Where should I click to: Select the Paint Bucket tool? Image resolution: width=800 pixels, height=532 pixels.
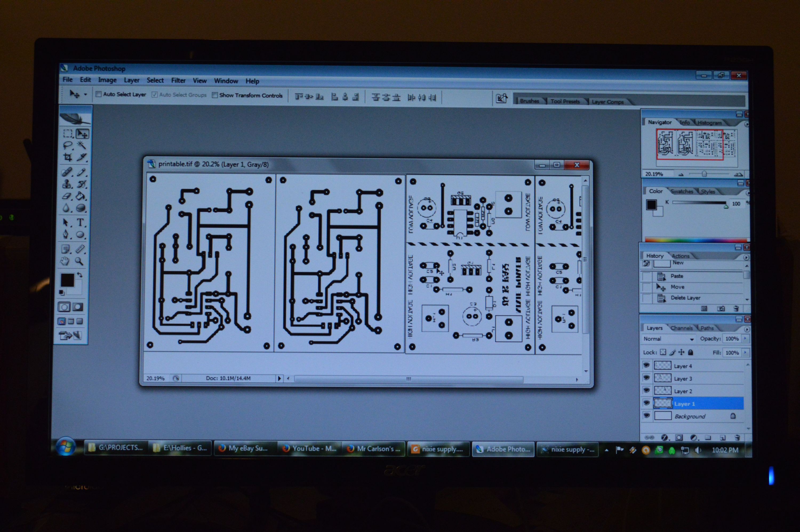pyautogui.click(x=81, y=196)
